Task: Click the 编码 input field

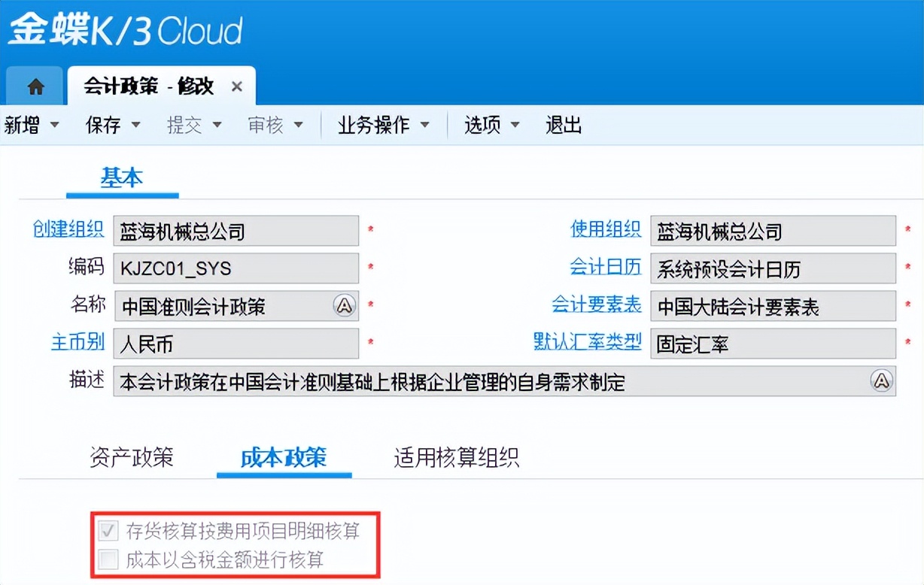Action: click(x=236, y=268)
